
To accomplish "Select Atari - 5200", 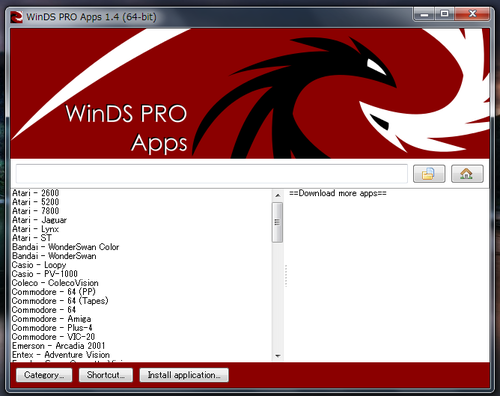I will coord(36,202).
